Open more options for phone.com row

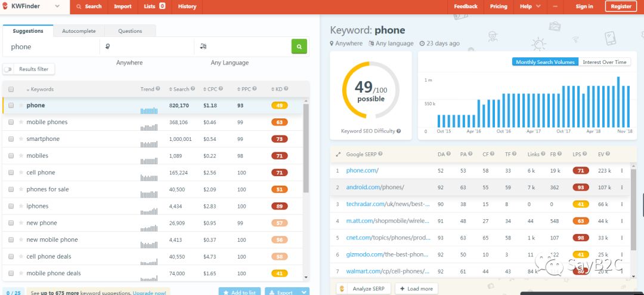[622, 170]
